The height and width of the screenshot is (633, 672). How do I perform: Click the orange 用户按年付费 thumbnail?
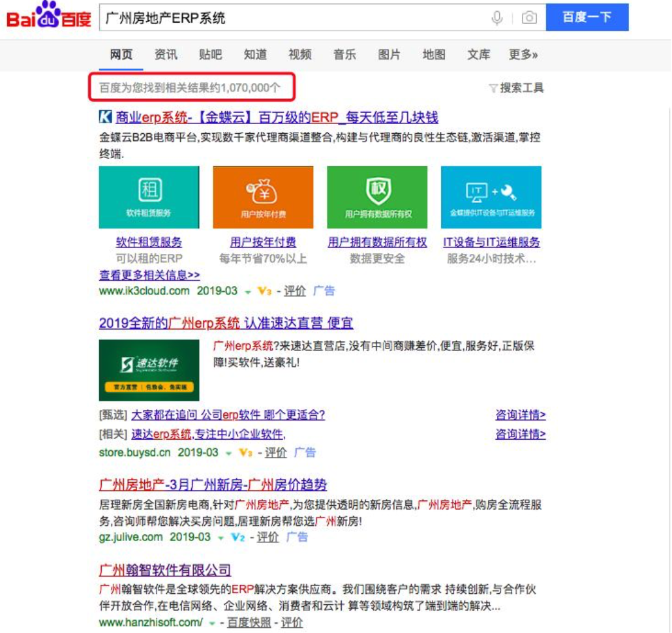tap(263, 197)
